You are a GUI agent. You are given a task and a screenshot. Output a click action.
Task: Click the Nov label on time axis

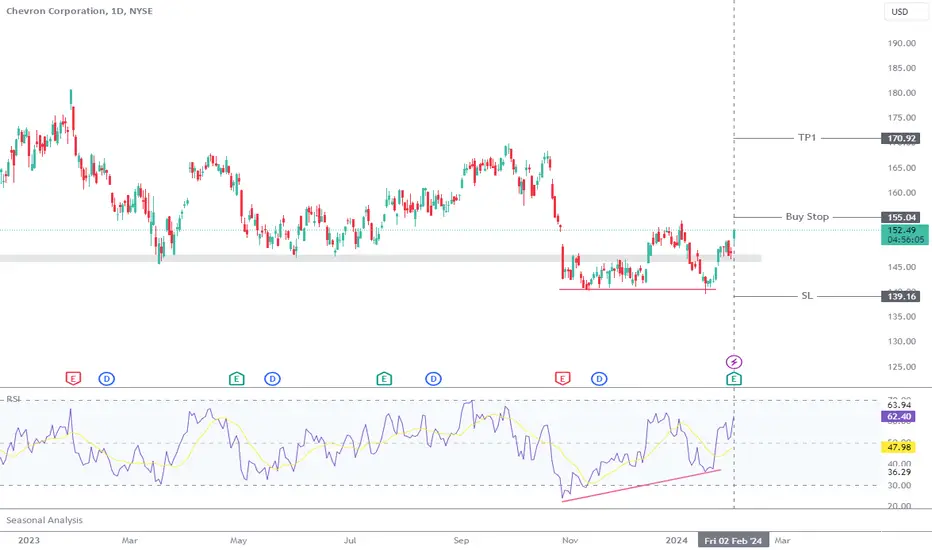click(x=569, y=540)
